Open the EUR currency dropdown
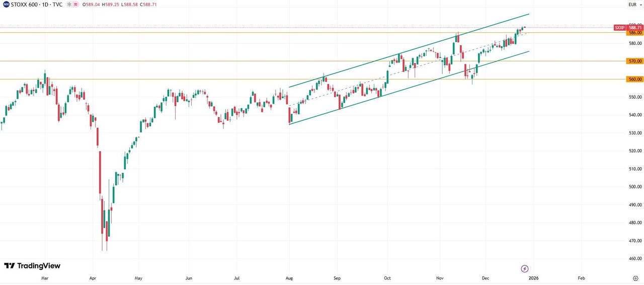This screenshot has width=644, height=285. coord(634,5)
